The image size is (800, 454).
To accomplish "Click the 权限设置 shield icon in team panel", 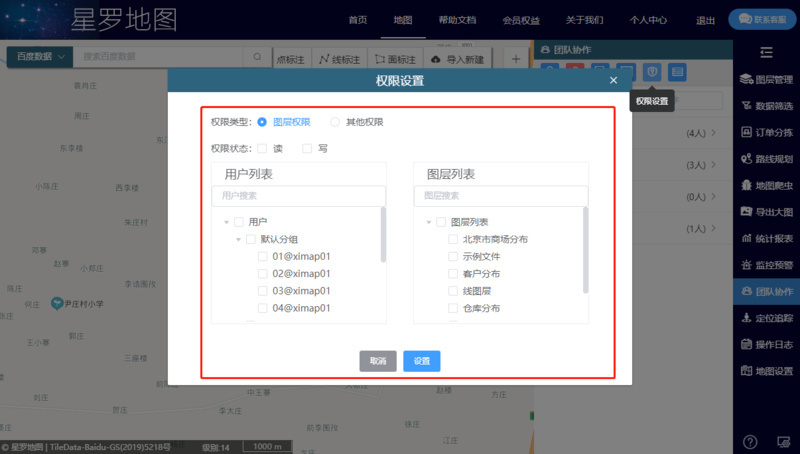I will pos(652,72).
